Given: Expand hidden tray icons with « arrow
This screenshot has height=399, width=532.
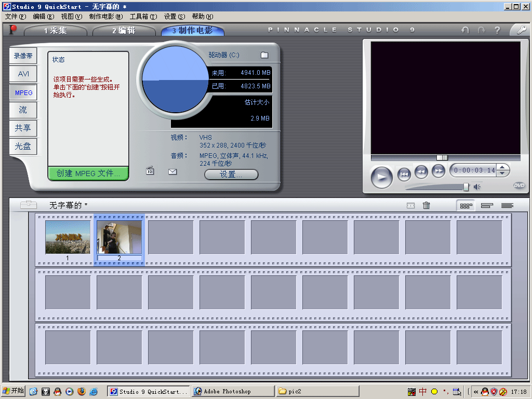Looking at the screenshot, I should click(x=476, y=392).
